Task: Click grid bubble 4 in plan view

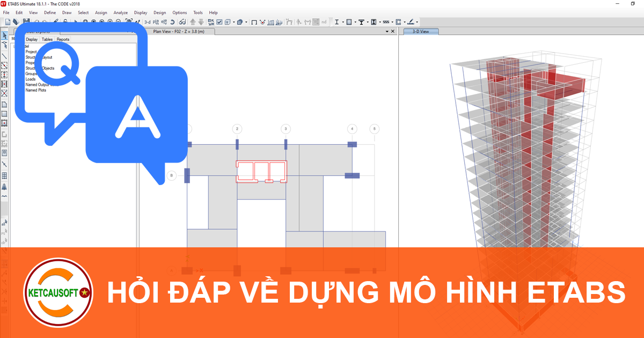Action: pos(352,129)
